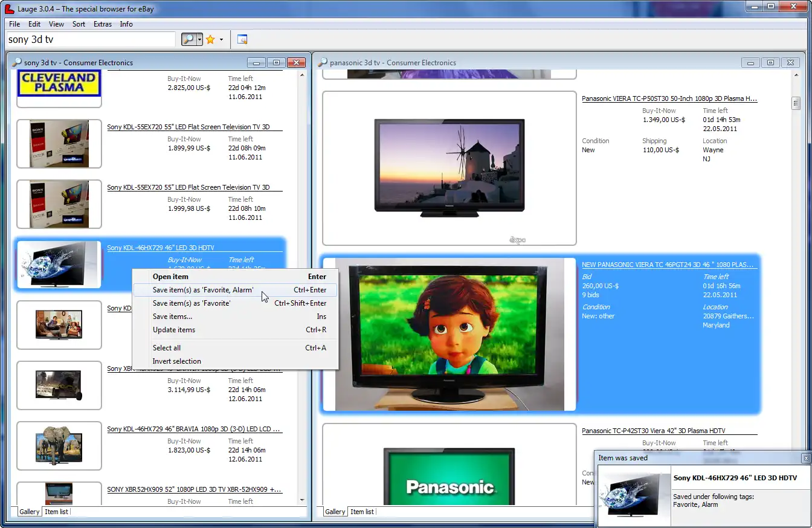This screenshot has height=528, width=812.
Task: Click water-splash TV thumbnail of selected Sony item
Action: (x=59, y=265)
